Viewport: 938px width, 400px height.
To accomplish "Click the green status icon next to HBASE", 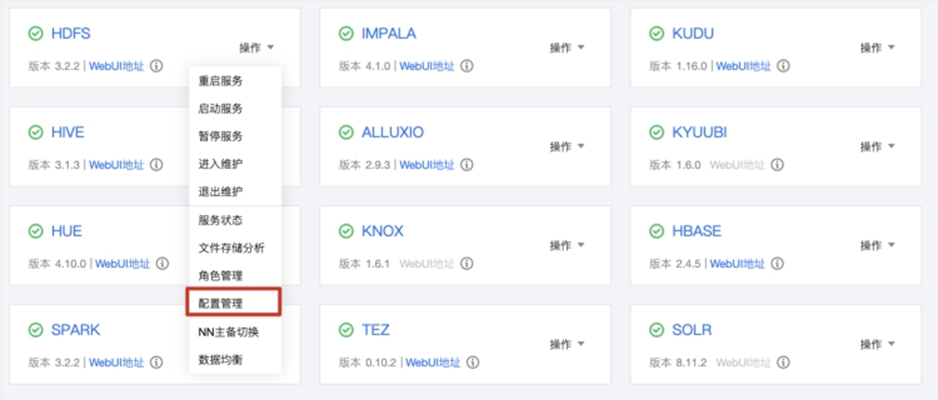I will tap(657, 231).
